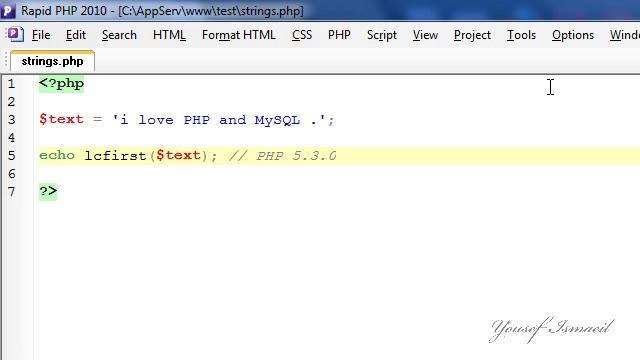Click the // PHP 5.3.0 comment
Screen dimensions: 640x360
coord(282,156)
